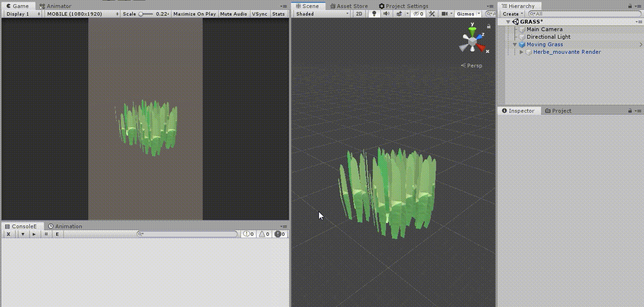Expand Herbe_mouvante Render object
Image resolution: width=644 pixels, height=307 pixels.
coord(522,52)
